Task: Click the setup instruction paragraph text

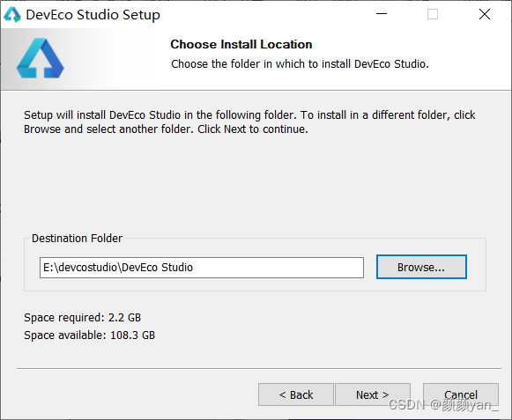Action: point(249,122)
